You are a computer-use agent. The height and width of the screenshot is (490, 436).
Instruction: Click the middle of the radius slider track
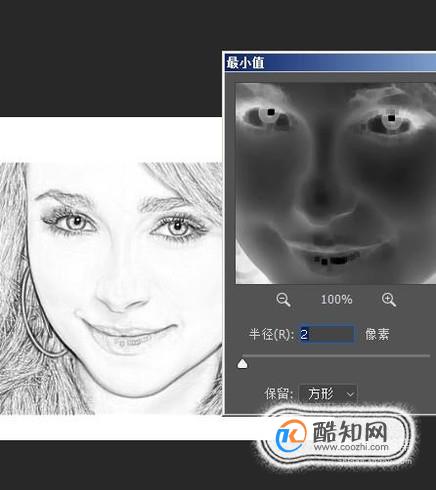[336, 356]
